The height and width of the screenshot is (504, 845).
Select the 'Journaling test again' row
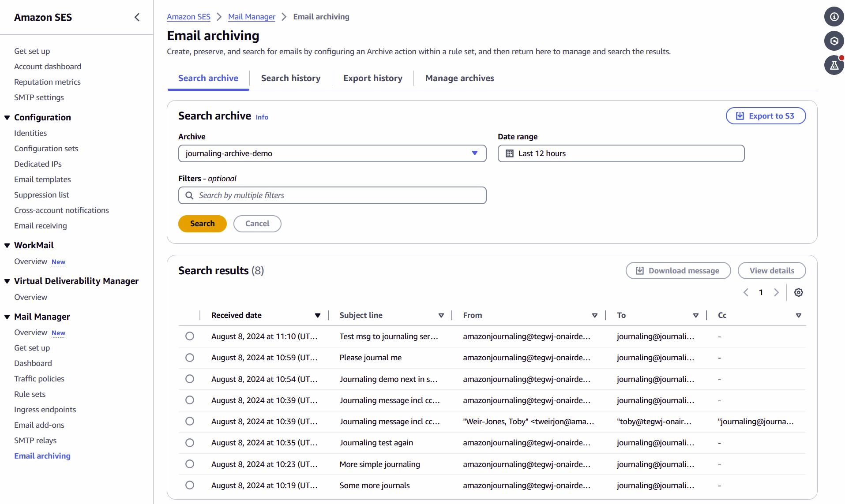(x=190, y=442)
